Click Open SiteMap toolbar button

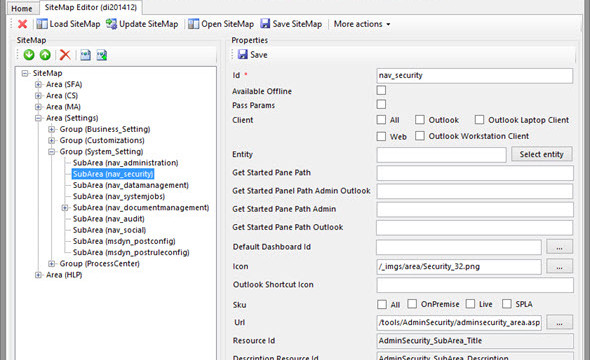(x=221, y=24)
